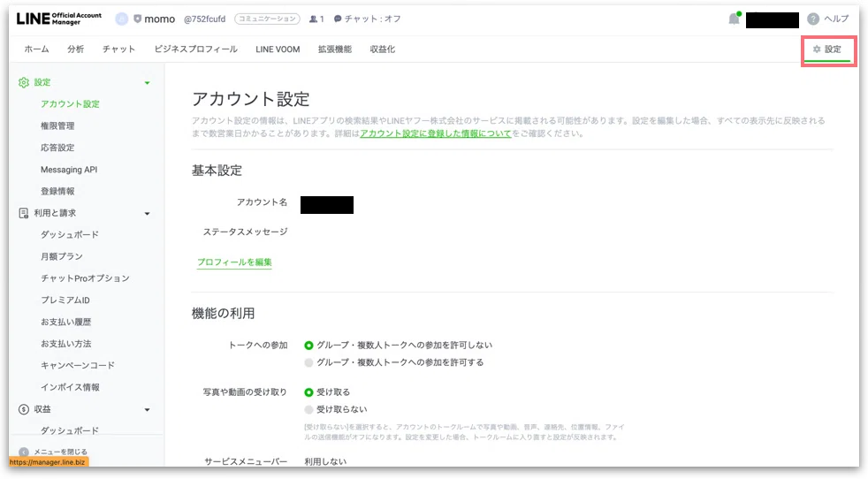Click the chat bubble status icon
This screenshot has width=868, height=479.
(338, 19)
